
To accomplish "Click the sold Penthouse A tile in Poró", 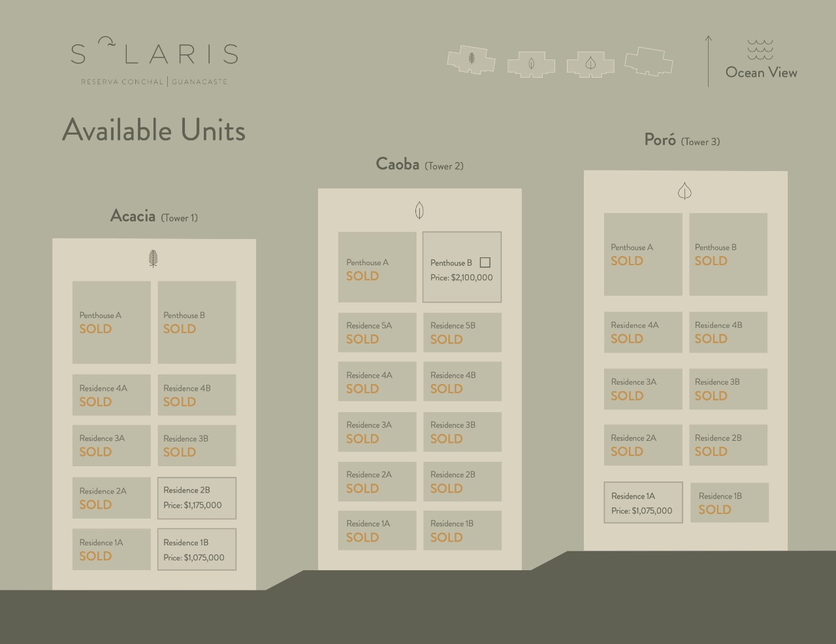I will (643, 254).
